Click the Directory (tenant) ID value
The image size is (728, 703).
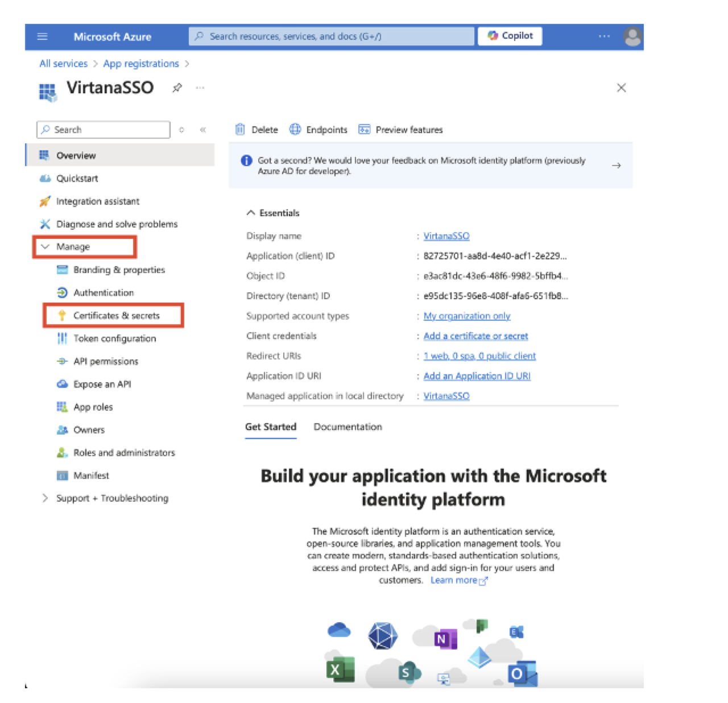click(495, 296)
